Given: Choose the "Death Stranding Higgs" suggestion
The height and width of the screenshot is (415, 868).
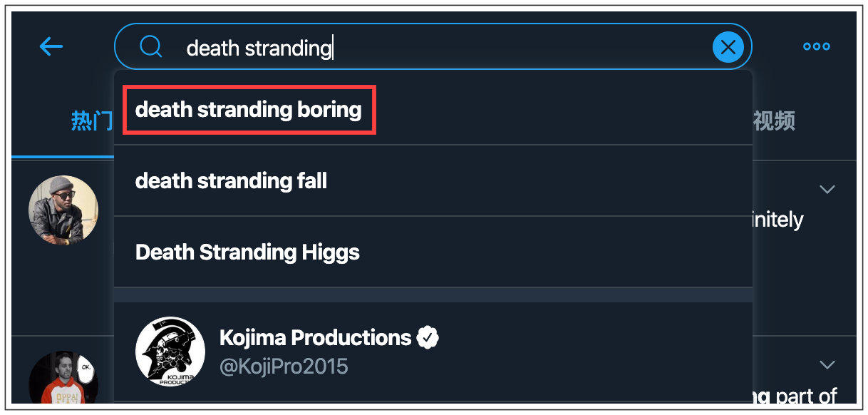Looking at the screenshot, I should [x=247, y=252].
